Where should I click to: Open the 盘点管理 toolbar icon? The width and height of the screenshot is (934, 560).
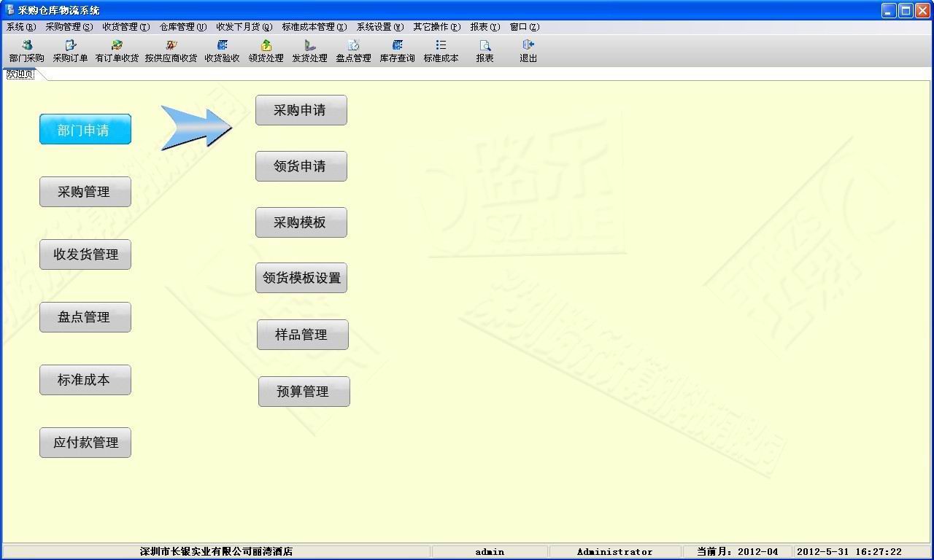353,51
